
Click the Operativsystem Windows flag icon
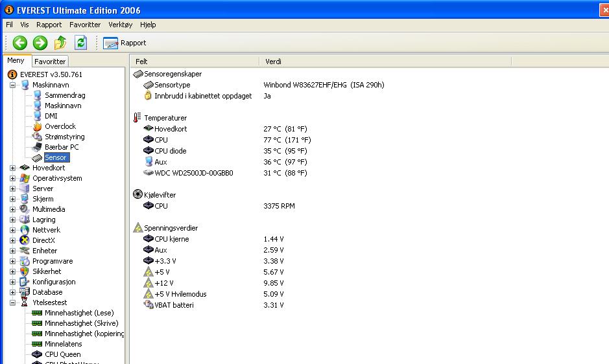coord(25,178)
